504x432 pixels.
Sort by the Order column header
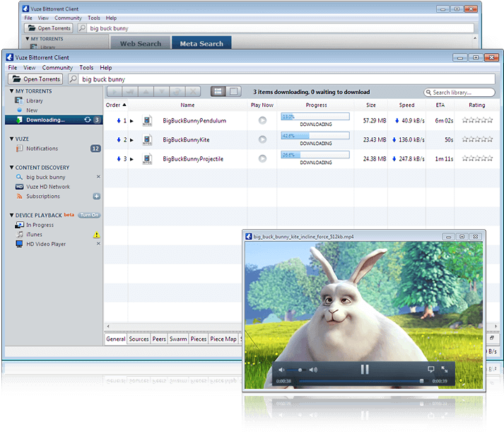(116, 105)
